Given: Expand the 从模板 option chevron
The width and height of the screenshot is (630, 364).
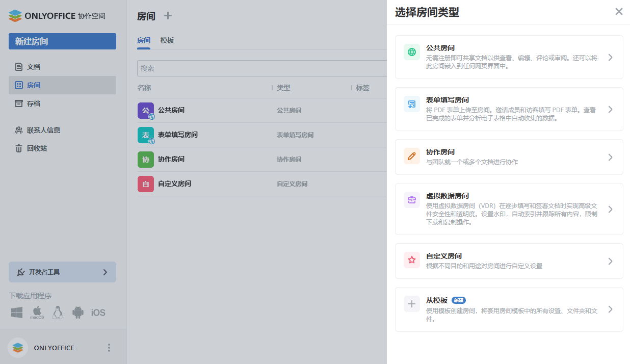Looking at the screenshot, I should [x=611, y=309].
